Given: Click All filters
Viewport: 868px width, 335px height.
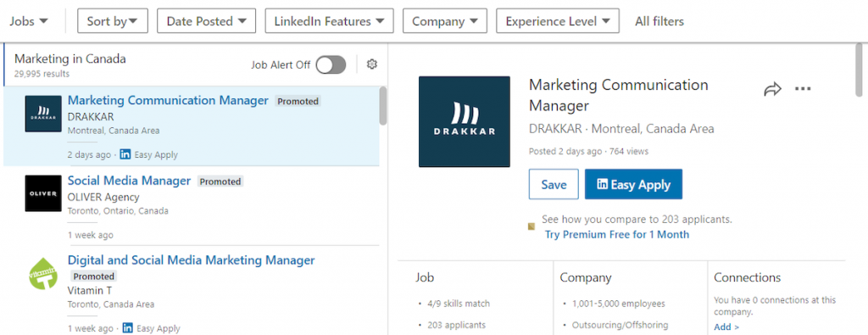Looking at the screenshot, I should click(x=659, y=21).
